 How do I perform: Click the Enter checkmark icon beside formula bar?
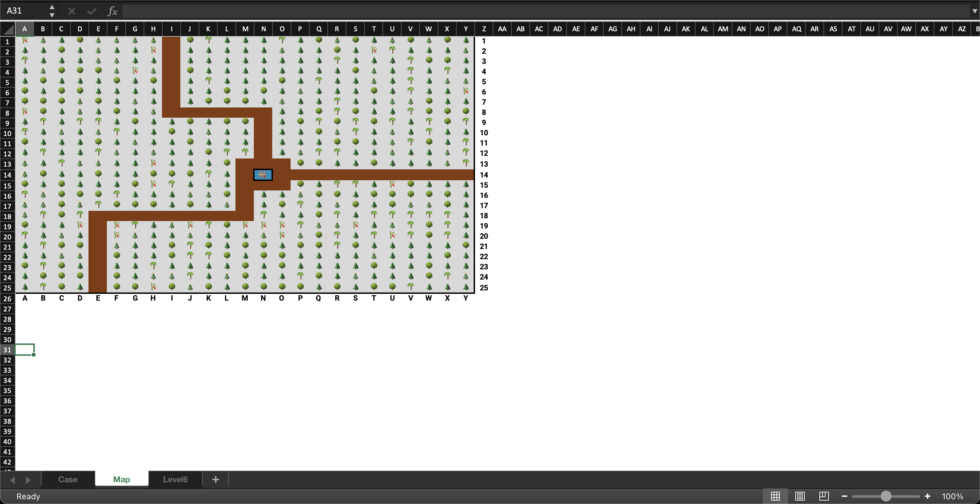click(91, 11)
